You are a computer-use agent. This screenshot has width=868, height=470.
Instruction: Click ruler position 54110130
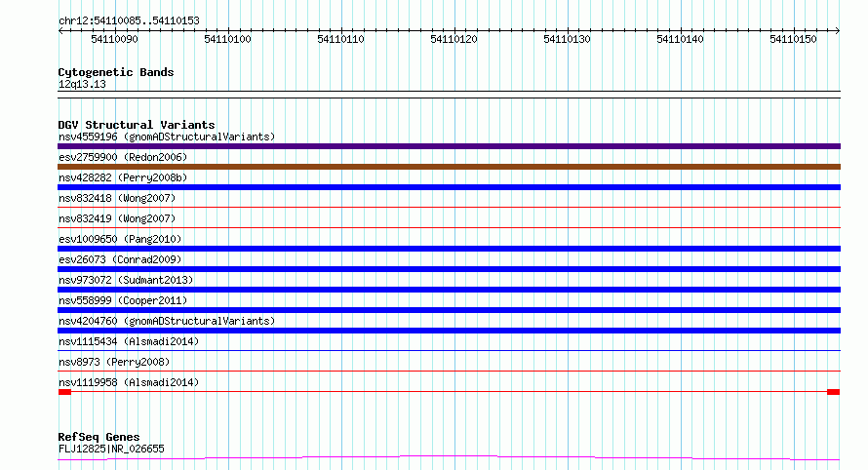567,39
